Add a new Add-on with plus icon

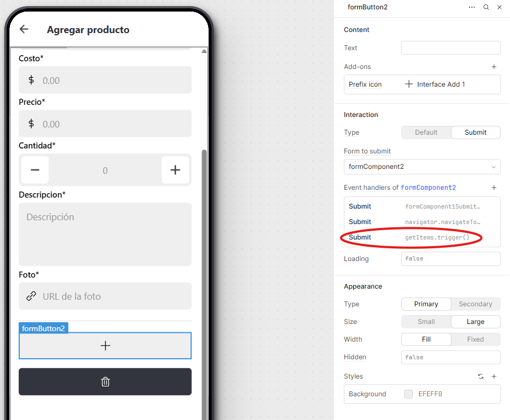point(494,67)
